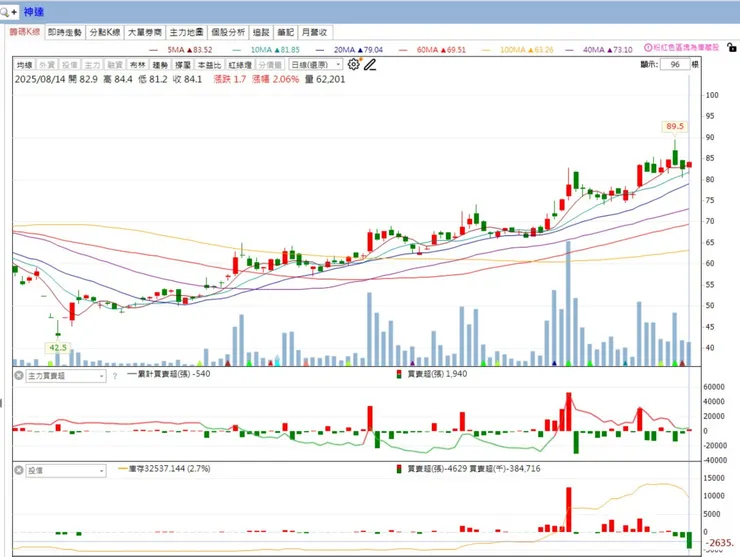Click the 89.5 high price marker

(675, 127)
